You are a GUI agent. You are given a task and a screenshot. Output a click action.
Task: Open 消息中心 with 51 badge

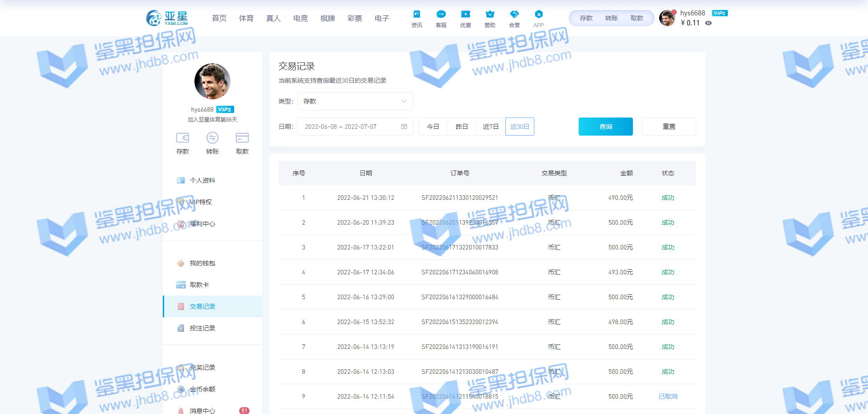pyautogui.click(x=202, y=410)
